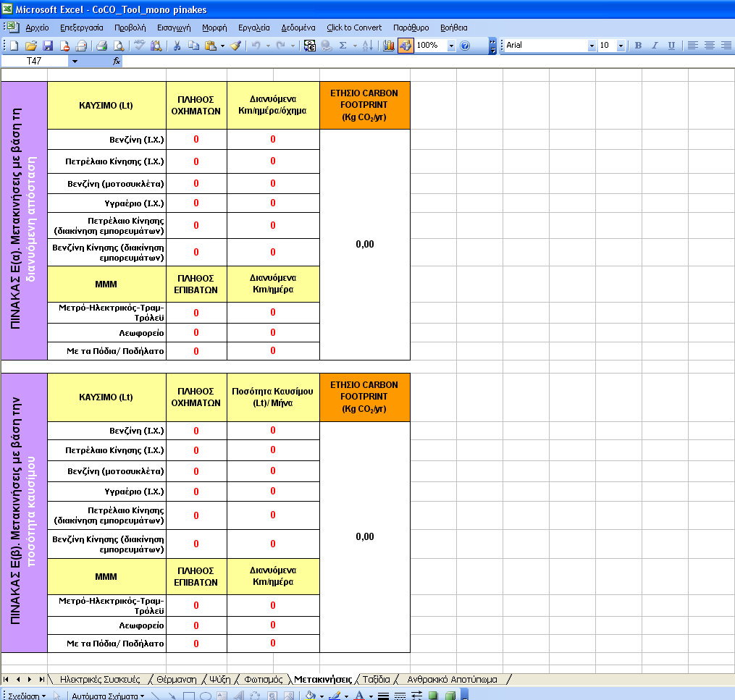Pick the fill color paint bucket
Viewport: 735px width, 700px height.
coord(311,696)
